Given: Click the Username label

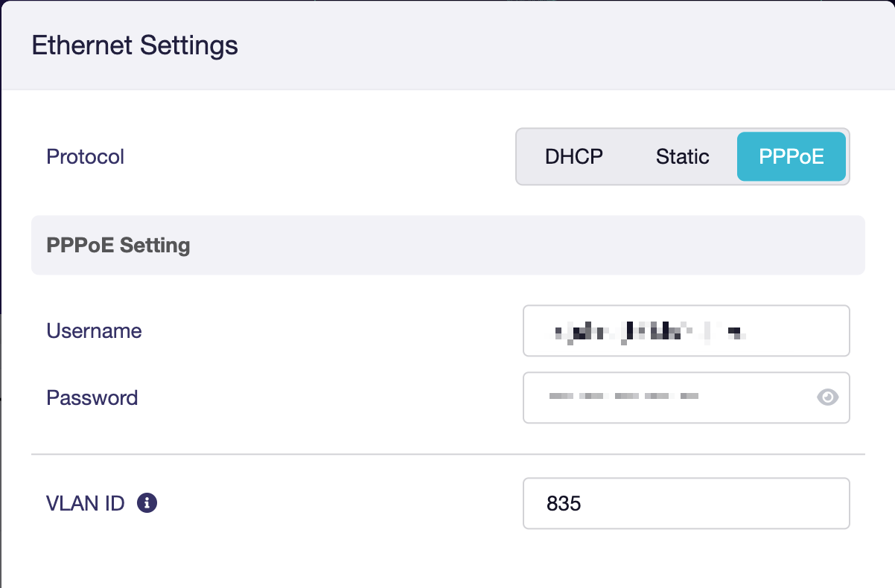Looking at the screenshot, I should click(94, 330).
